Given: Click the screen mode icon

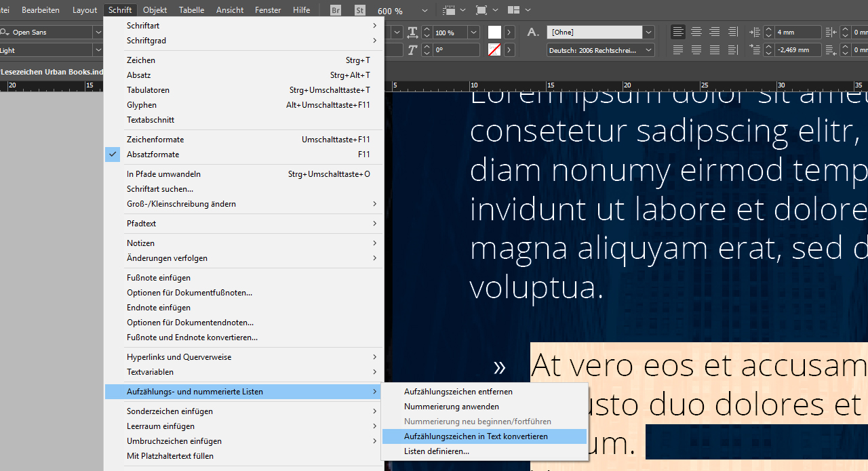Looking at the screenshot, I should click(x=481, y=10).
